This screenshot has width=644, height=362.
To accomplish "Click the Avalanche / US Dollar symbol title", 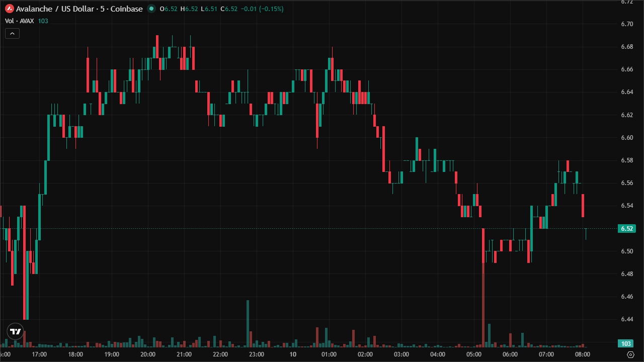I will point(79,9).
